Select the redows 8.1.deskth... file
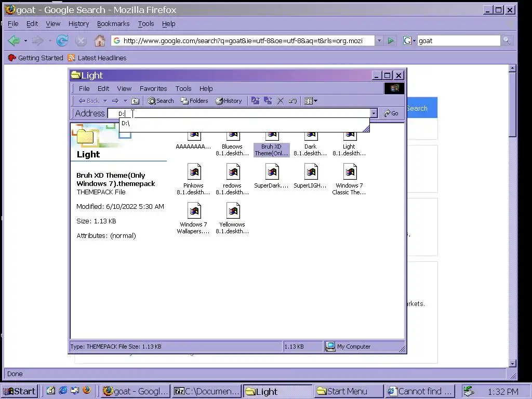Viewport: 532px width, 399px height. tap(232, 179)
